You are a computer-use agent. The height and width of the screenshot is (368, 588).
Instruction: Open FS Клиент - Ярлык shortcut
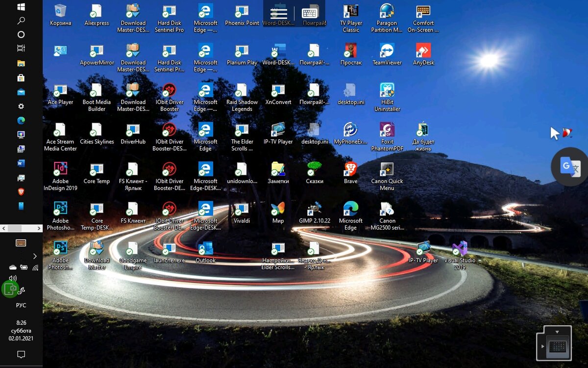[x=133, y=177]
